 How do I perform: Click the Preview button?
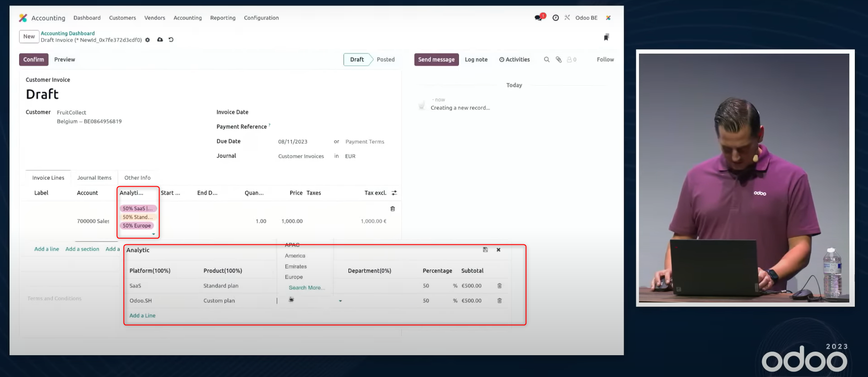(65, 60)
